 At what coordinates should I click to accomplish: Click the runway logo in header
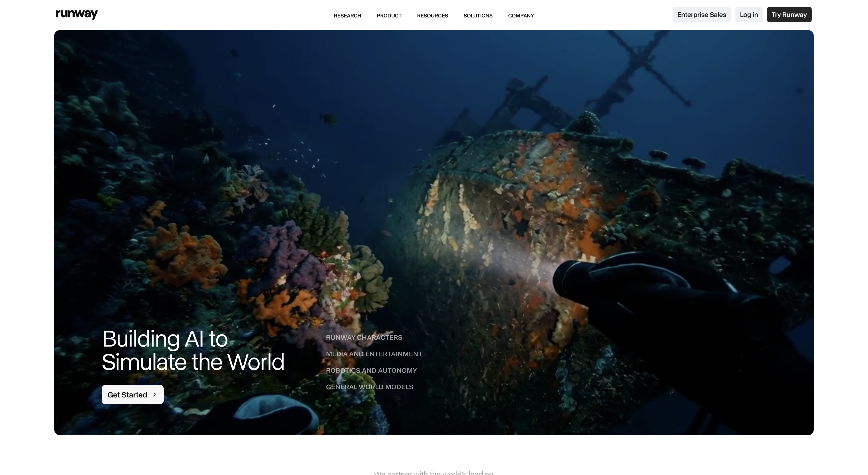coord(77,14)
